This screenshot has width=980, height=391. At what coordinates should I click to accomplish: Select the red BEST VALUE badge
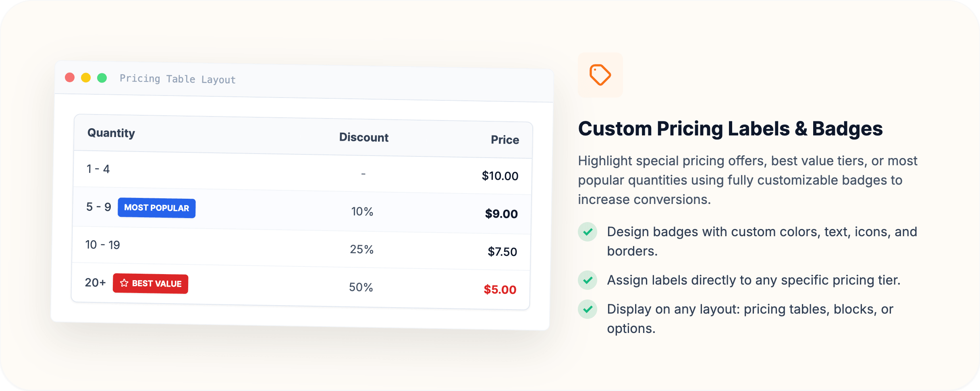151,283
